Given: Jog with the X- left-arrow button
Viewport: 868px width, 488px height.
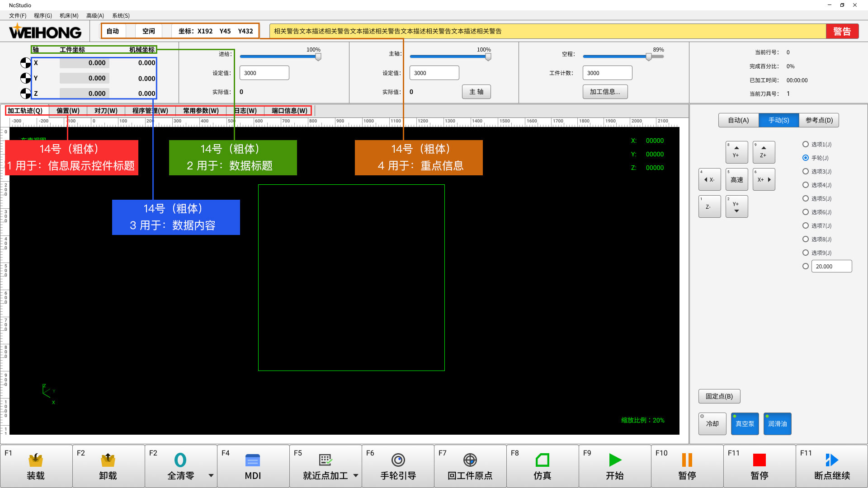Looking at the screenshot, I should 709,179.
